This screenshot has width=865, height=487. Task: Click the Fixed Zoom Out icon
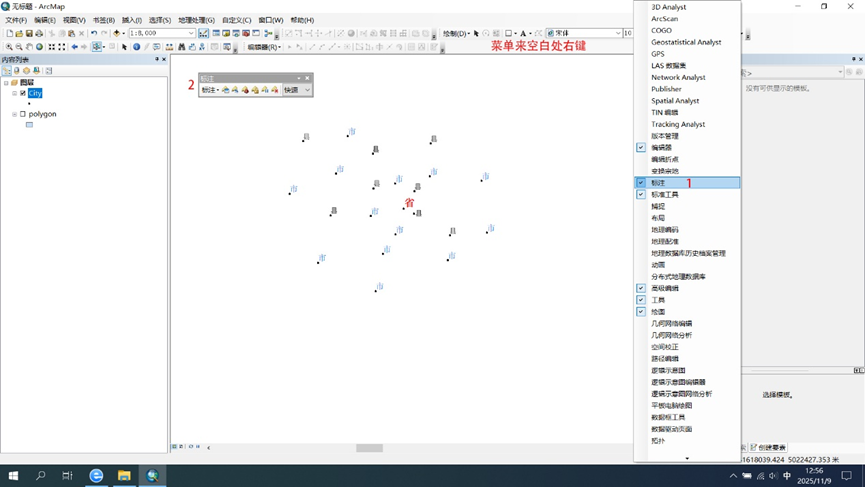[x=62, y=47]
